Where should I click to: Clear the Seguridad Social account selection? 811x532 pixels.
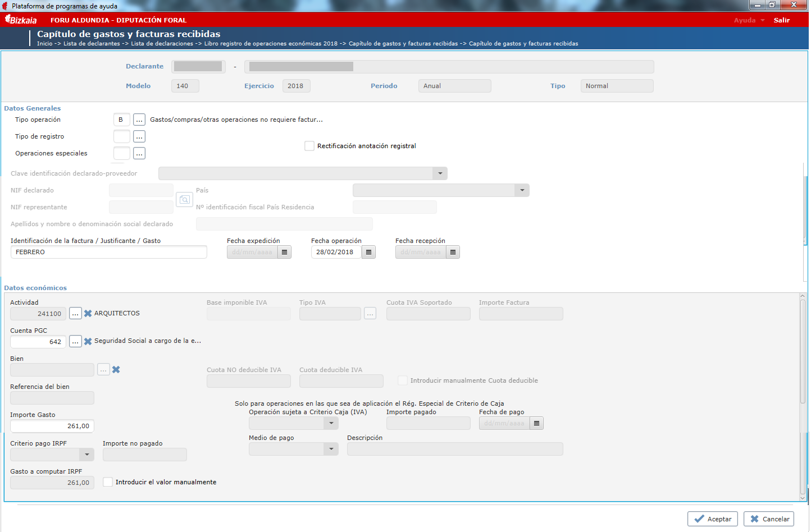(88, 341)
